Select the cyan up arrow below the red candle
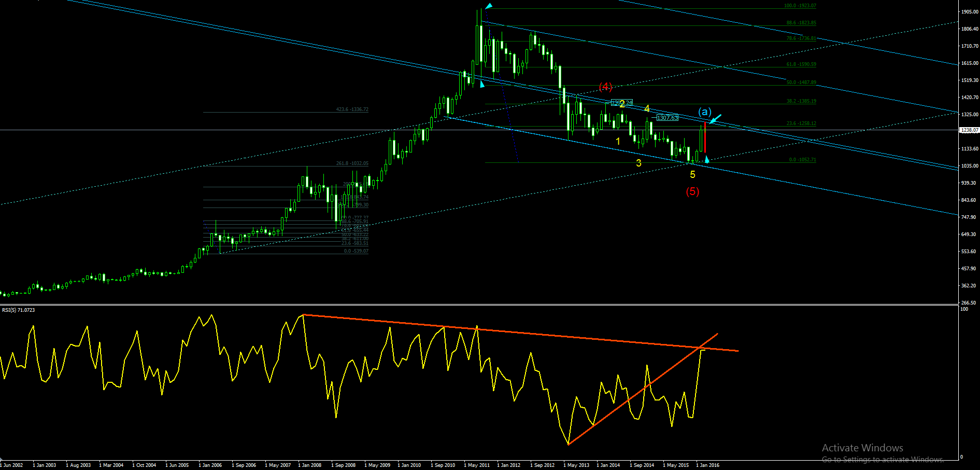The image size is (980, 470). tap(707, 159)
